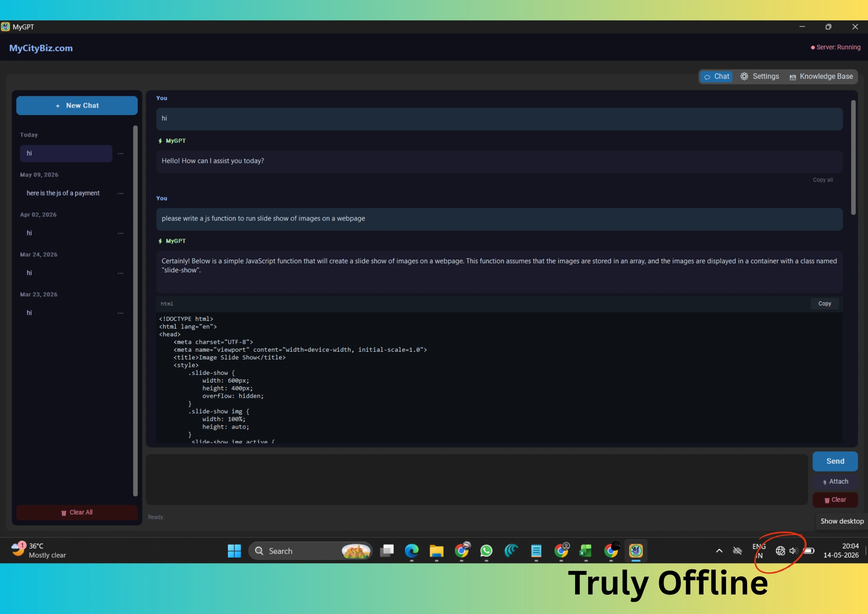Click the Settings gear icon

pyautogui.click(x=744, y=76)
